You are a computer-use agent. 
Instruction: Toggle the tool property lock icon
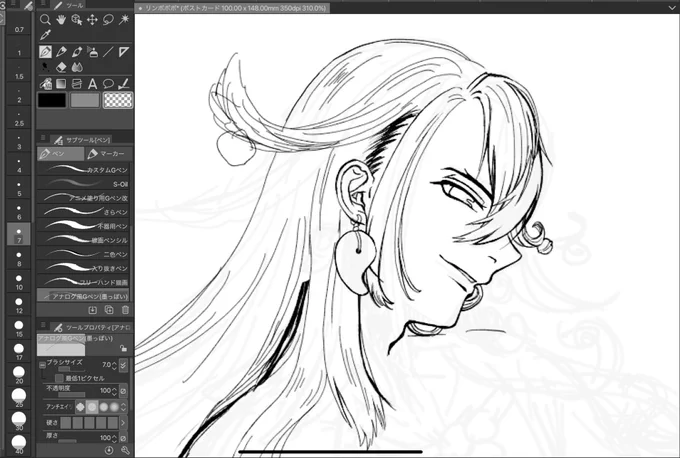(124, 348)
